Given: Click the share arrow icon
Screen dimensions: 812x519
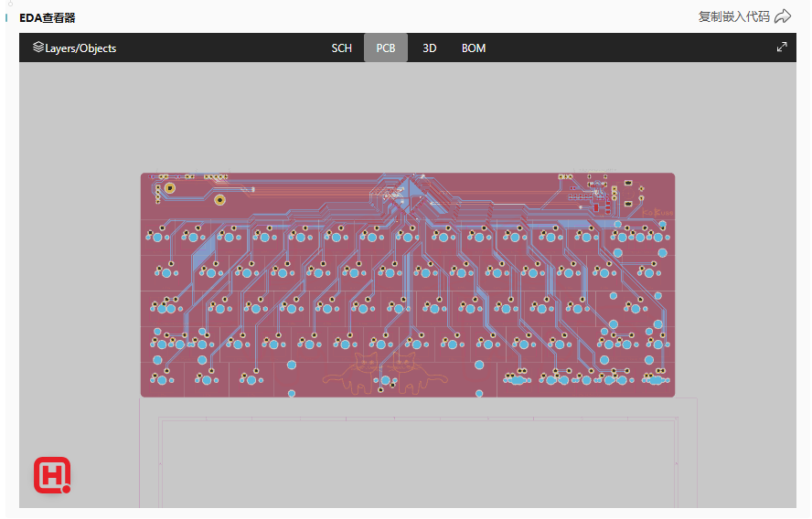Looking at the screenshot, I should (x=783, y=16).
